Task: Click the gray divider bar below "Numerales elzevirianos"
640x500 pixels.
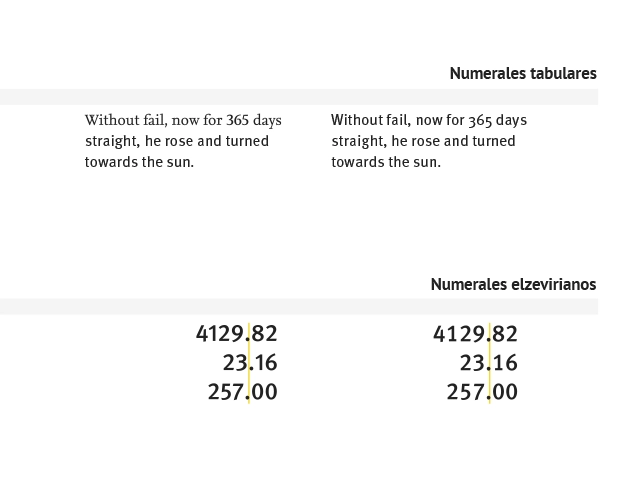Action: [x=299, y=307]
